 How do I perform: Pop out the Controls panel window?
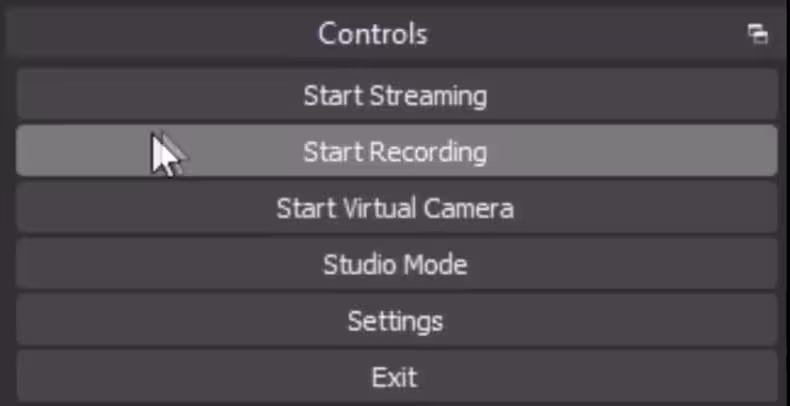pos(757,34)
